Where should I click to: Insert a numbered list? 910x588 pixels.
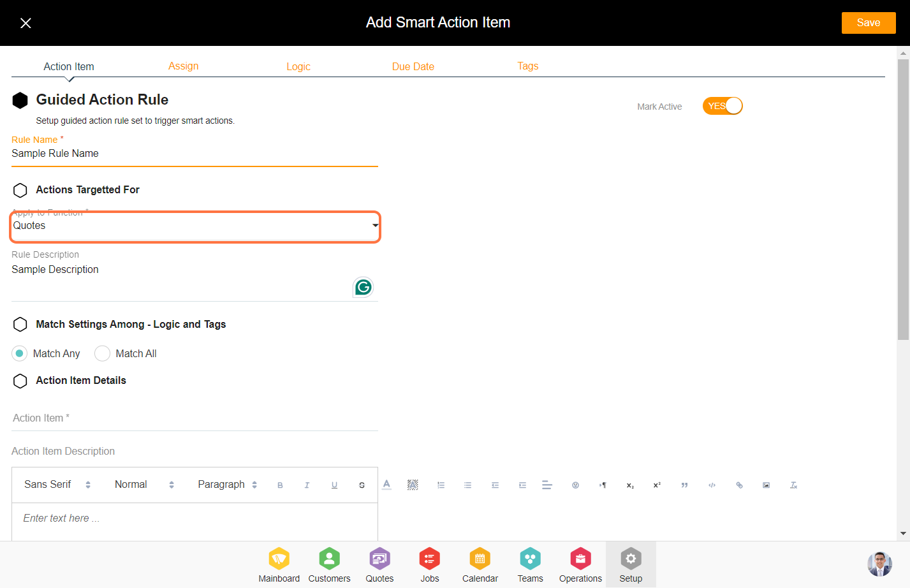441,485
